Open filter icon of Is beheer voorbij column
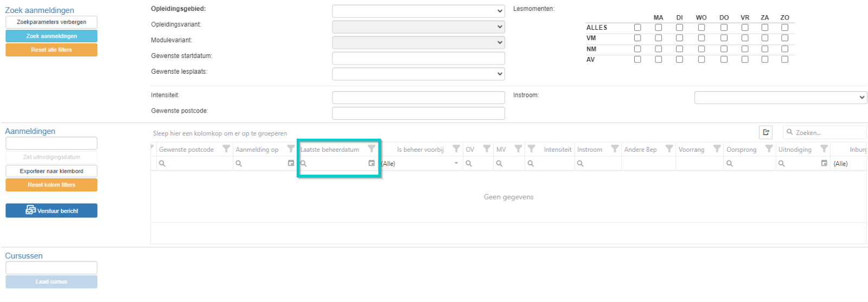 point(456,149)
